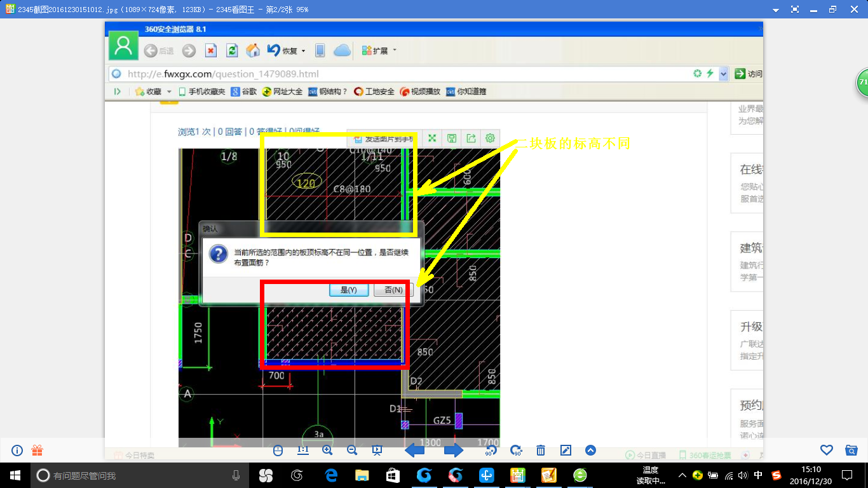The height and width of the screenshot is (488, 868).
Task: Click the pictured 恢复 restore button
Action: click(282, 51)
